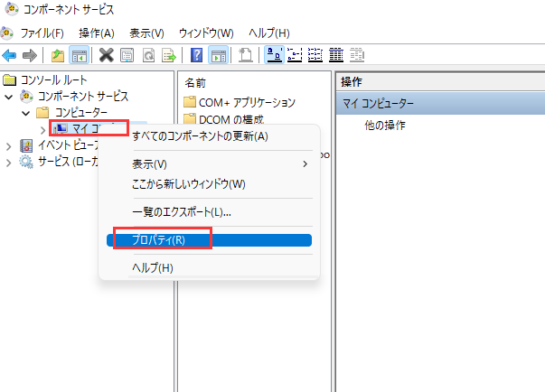The image size is (545, 392).
Task: Click the 操作 pane title
Action: [x=351, y=82]
